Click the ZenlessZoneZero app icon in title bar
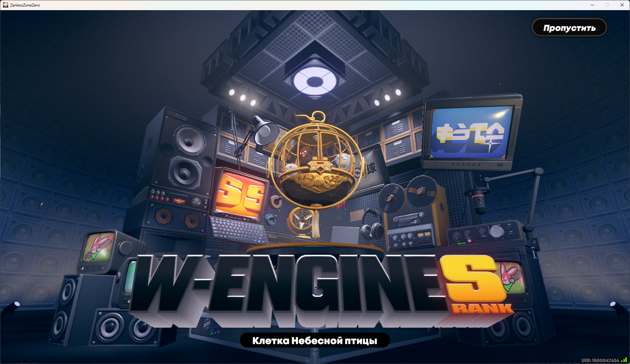630x364 pixels. click(x=5, y=5)
